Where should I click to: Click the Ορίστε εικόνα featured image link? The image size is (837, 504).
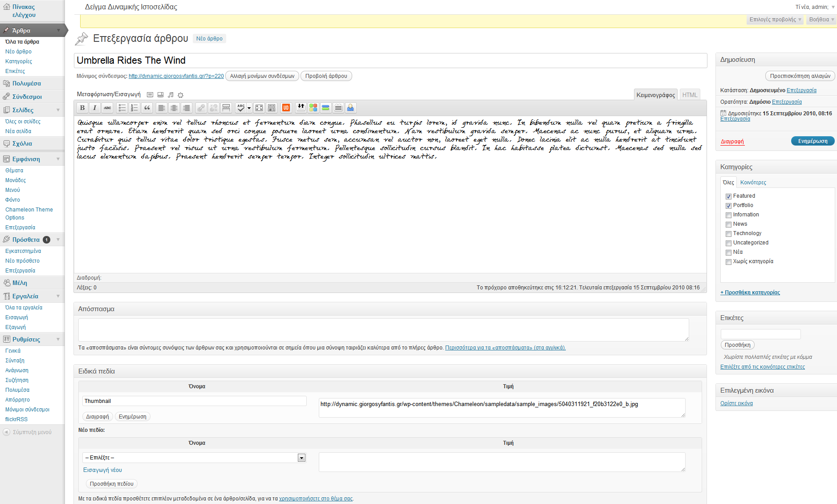pyautogui.click(x=736, y=403)
